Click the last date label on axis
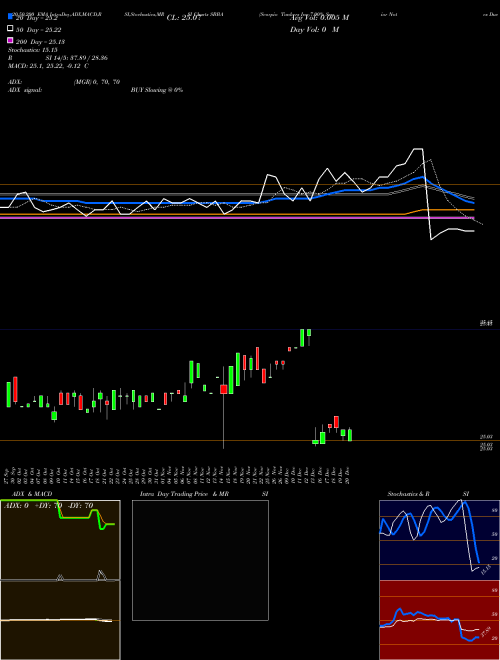Image resolution: width=500 pixels, height=660 pixels. (x=349, y=475)
